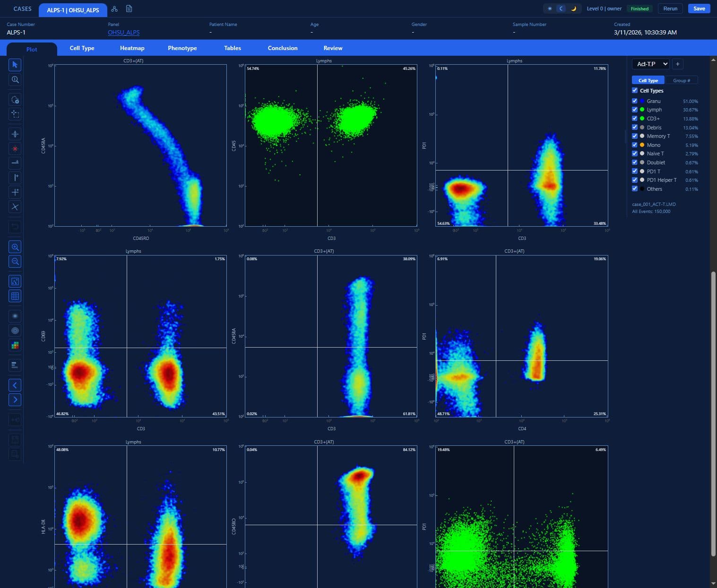Click the Save button

tap(699, 9)
